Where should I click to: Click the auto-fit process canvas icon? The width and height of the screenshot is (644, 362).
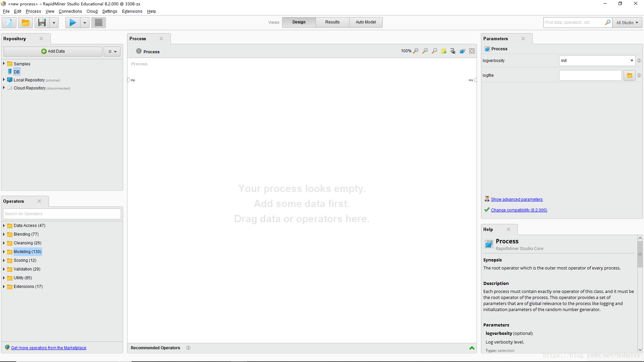point(472,51)
